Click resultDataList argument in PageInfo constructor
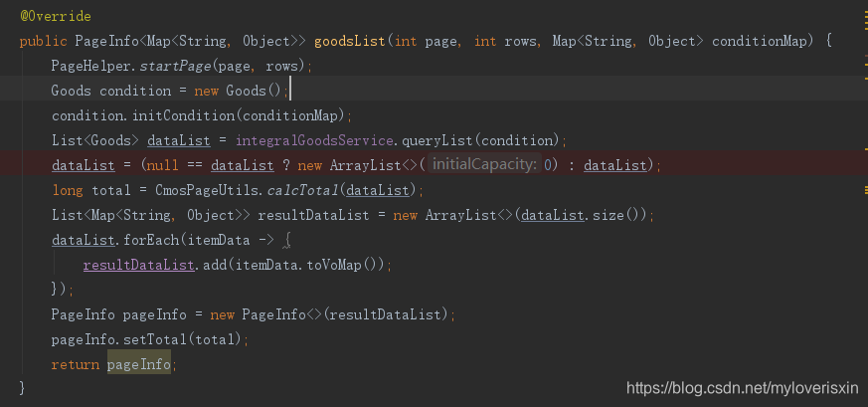Screen dimensions: 868x407 (386, 315)
